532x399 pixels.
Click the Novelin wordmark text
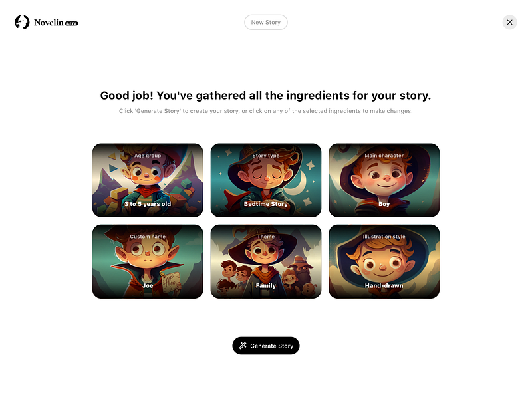49,23
